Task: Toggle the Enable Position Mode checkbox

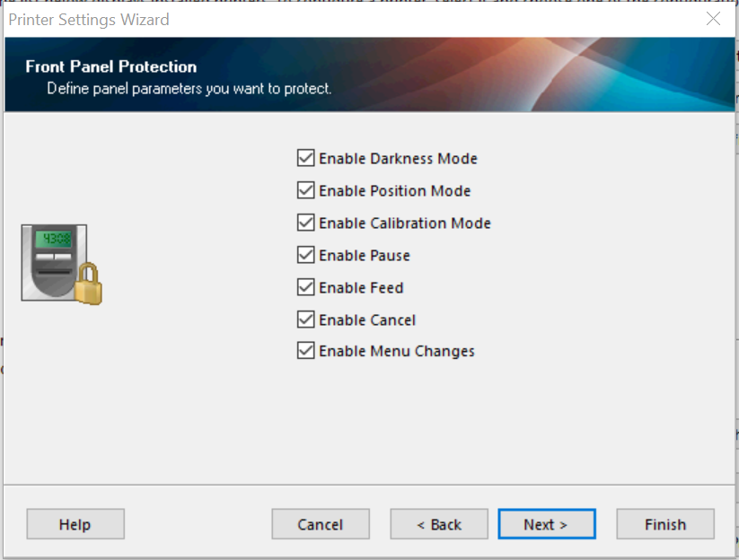Action: click(305, 190)
